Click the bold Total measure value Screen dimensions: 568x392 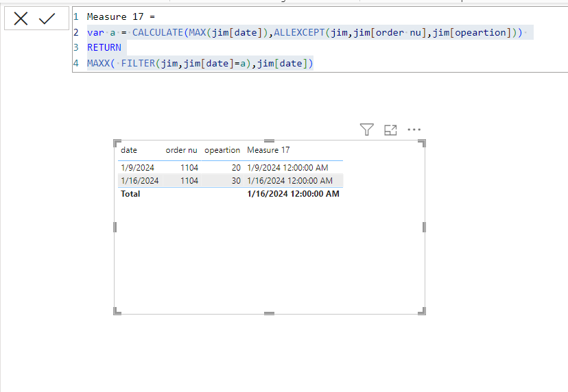click(x=294, y=194)
